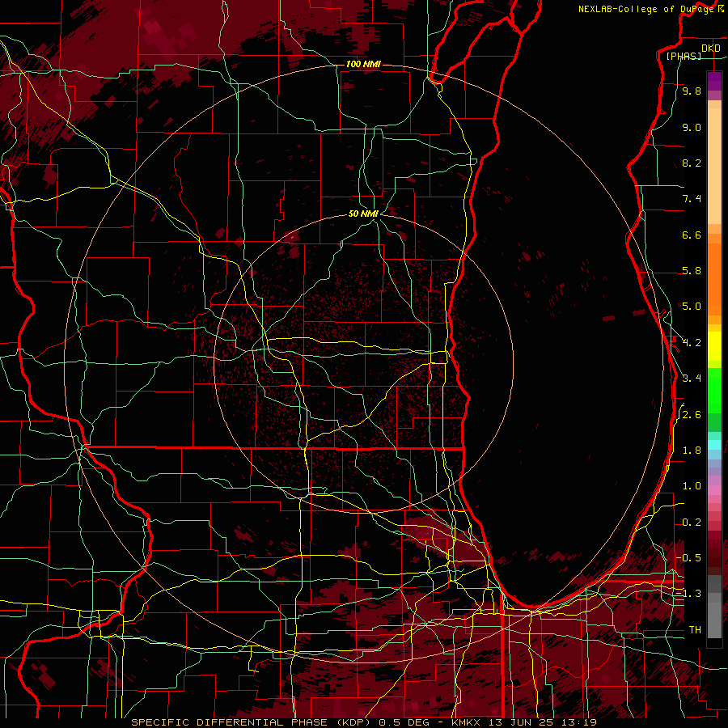Click the [PHAS] legend heading
This screenshot has height=728, width=728.
684,57
